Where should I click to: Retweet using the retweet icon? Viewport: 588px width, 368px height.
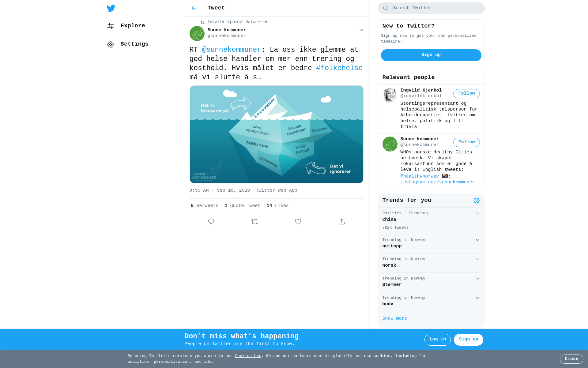[254, 221]
